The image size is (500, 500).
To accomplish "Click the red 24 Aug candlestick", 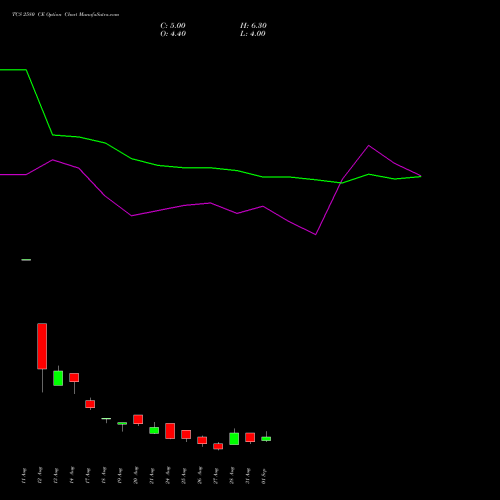I will (x=170, y=431).
